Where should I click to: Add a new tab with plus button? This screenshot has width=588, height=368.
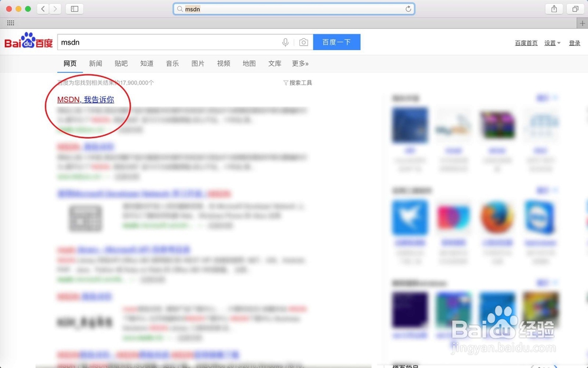[582, 24]
